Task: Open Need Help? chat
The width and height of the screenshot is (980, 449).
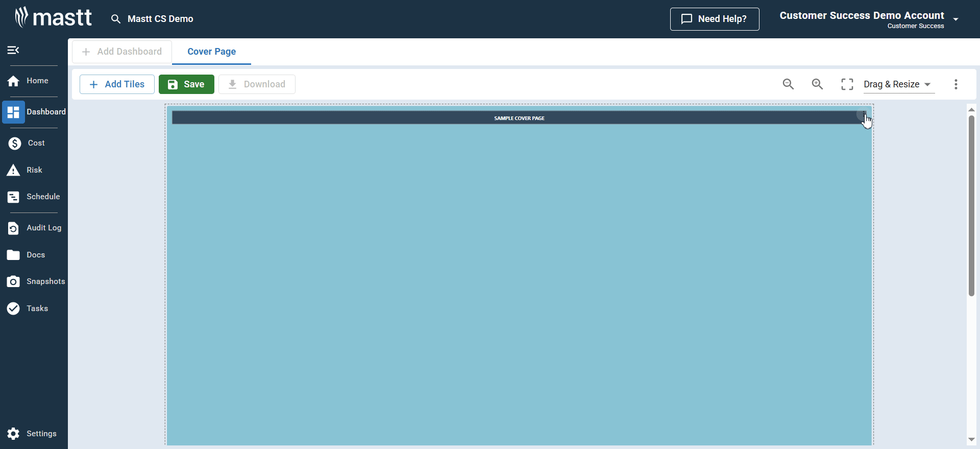Action: pos(715,19)
